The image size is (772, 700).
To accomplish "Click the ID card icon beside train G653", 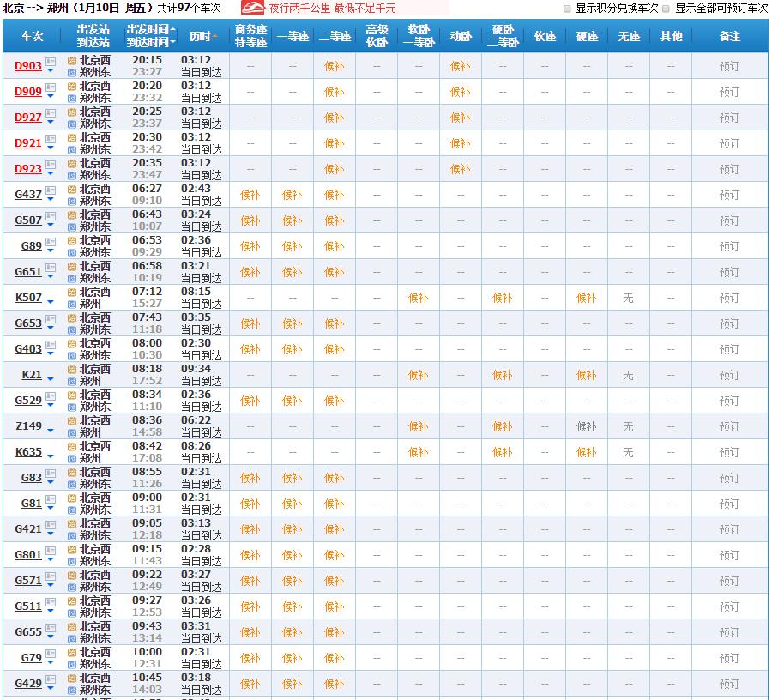I will [x=51, y=319].
